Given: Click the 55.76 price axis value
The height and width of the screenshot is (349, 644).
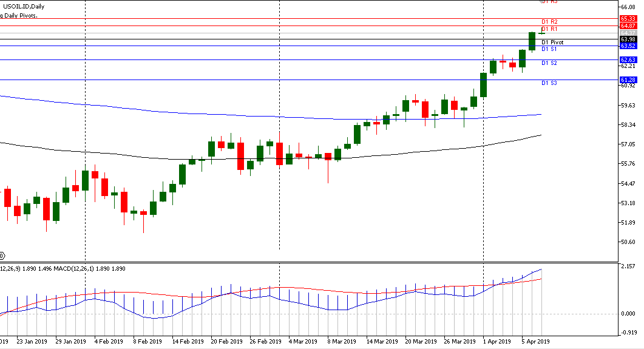Looking at the screenshot, I should click(x=628, y=164).
